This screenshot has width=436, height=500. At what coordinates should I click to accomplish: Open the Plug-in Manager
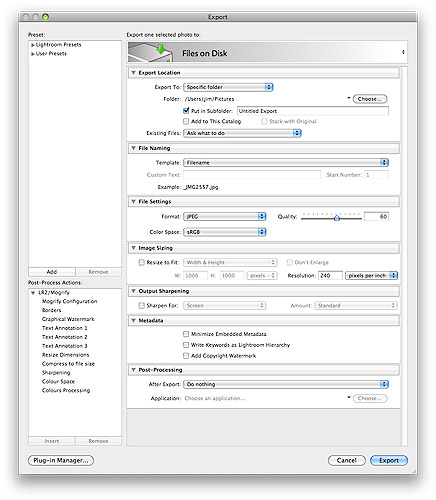tap(61, 460)
